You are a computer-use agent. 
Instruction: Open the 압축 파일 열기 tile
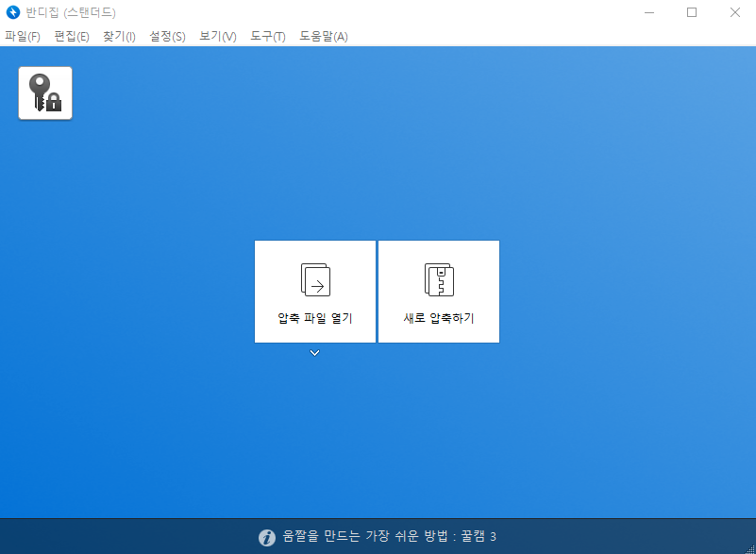pyautogui.click(x=315, y=292)
